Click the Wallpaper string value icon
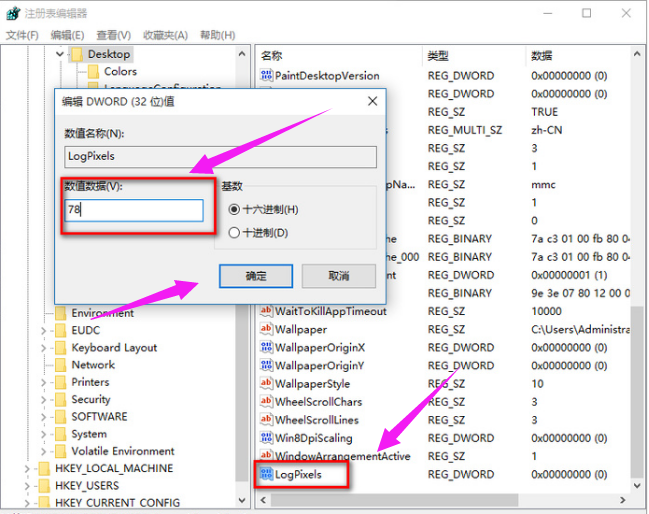 click(x=267, y=329)
